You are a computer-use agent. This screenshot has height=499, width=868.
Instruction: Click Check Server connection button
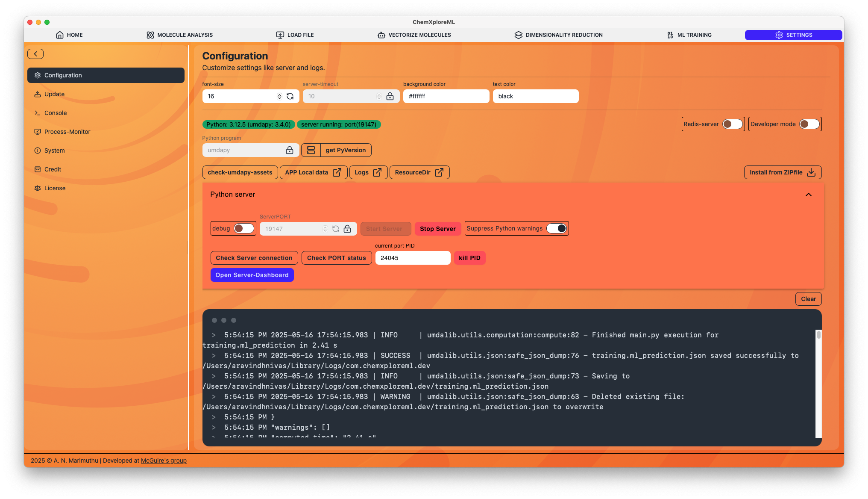tap(254, 258)
